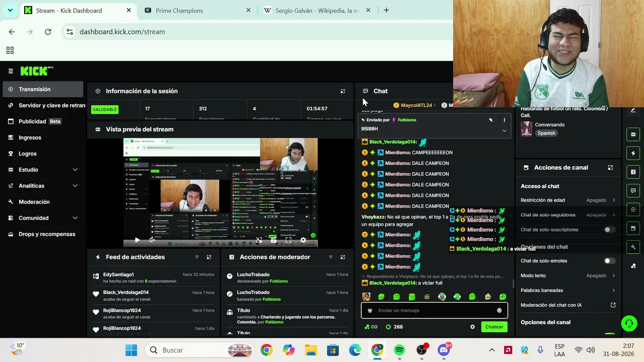Image resolution: width=644 pixels, height=362 pixels.
Task: Click the Spanish language tag
Action: 546,133
